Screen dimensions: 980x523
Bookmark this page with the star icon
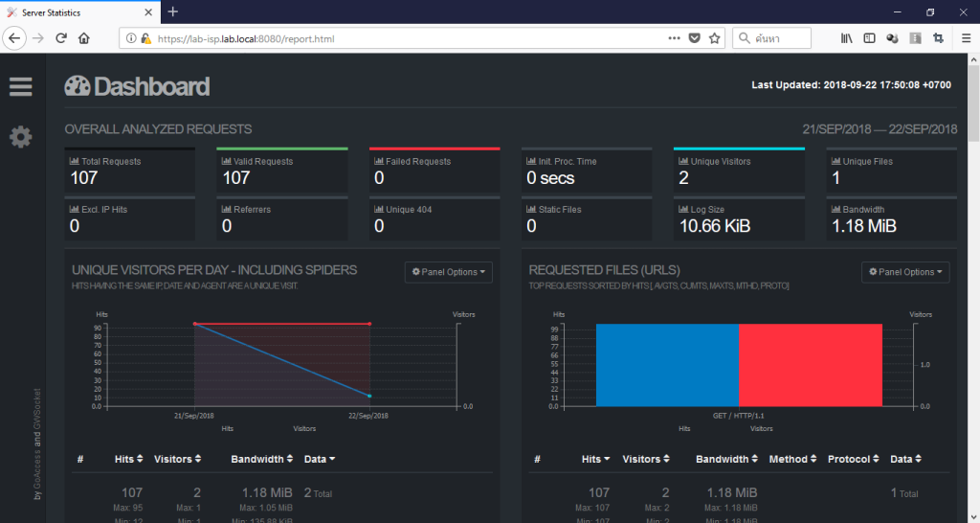point(714,38)
